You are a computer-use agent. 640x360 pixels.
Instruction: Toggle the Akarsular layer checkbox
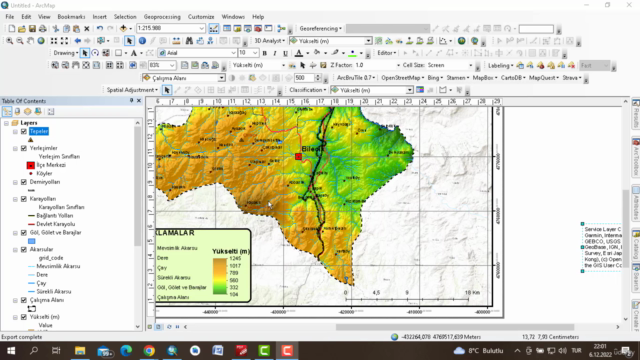24,249
